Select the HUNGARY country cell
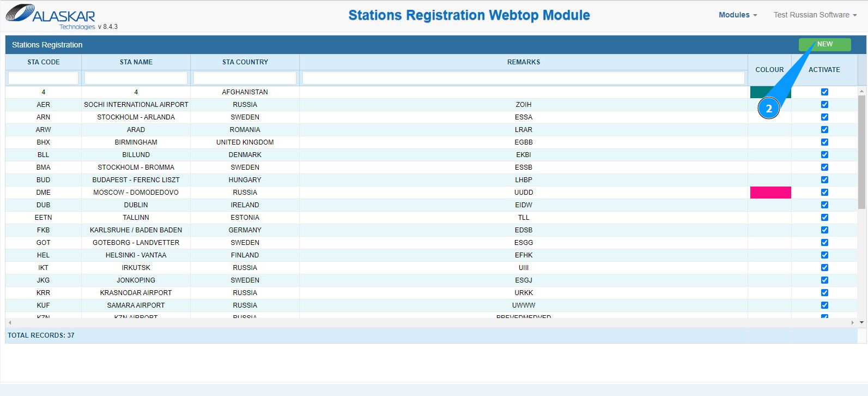 pos(245,180)
